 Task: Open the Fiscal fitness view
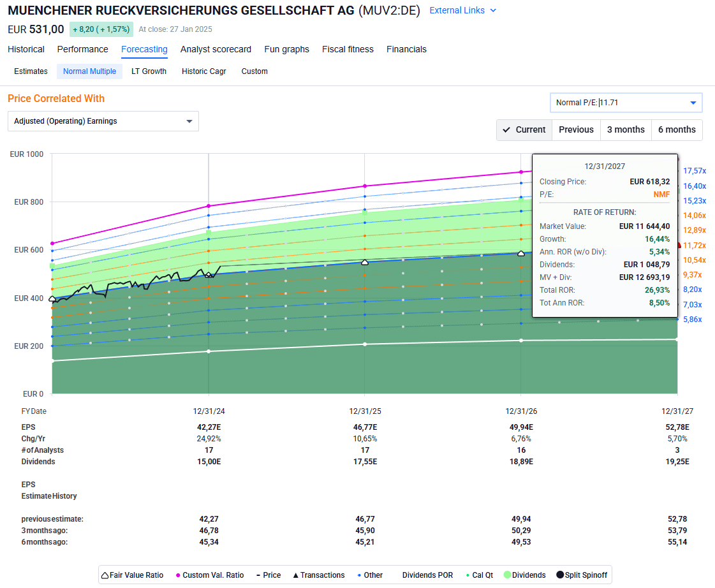pos(348,49)
